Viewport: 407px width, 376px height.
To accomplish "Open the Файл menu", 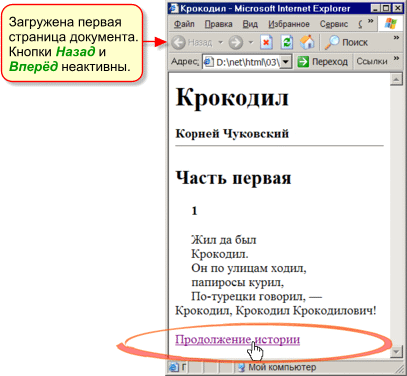I will [184, 24].
